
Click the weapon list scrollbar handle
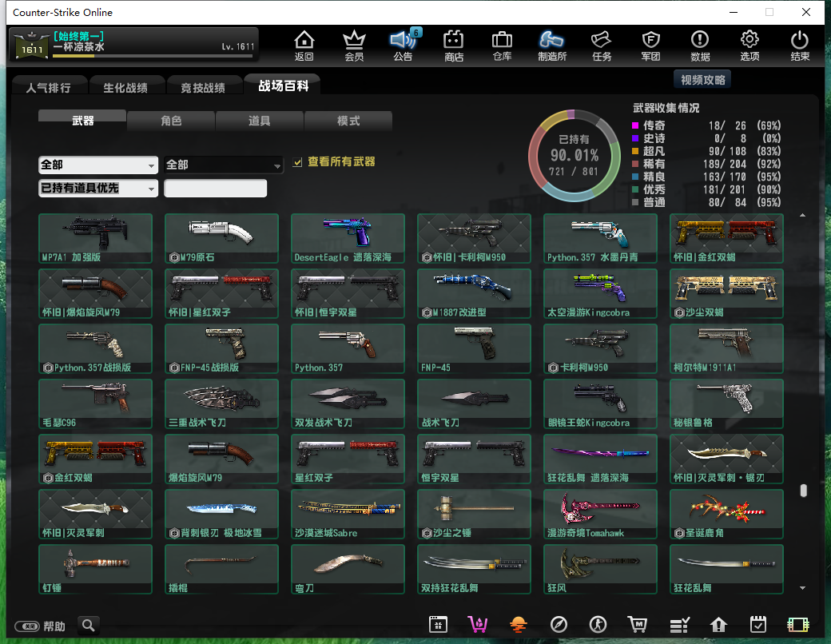[803, 491]
